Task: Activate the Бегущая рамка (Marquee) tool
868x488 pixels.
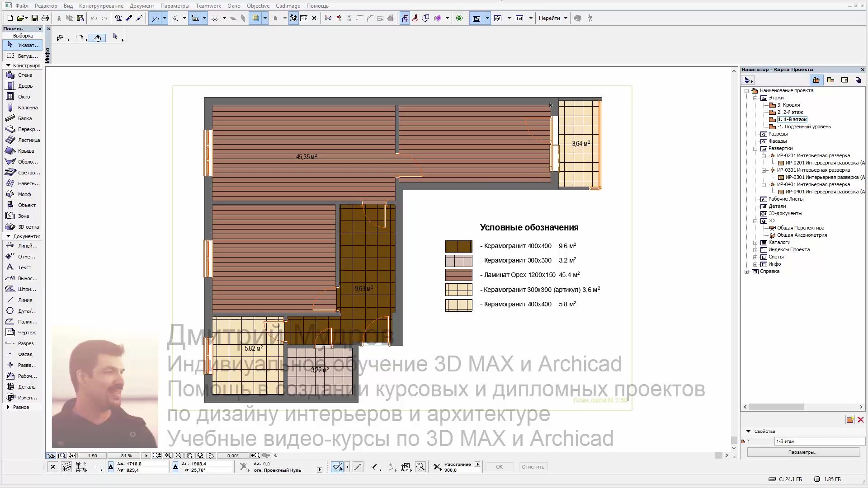Action: (x=23, y=56)
